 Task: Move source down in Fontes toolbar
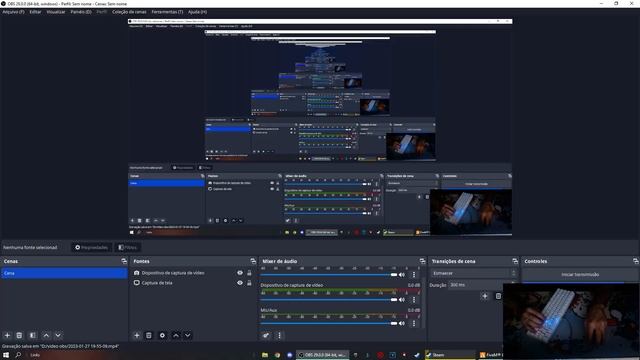click(187, 335)
